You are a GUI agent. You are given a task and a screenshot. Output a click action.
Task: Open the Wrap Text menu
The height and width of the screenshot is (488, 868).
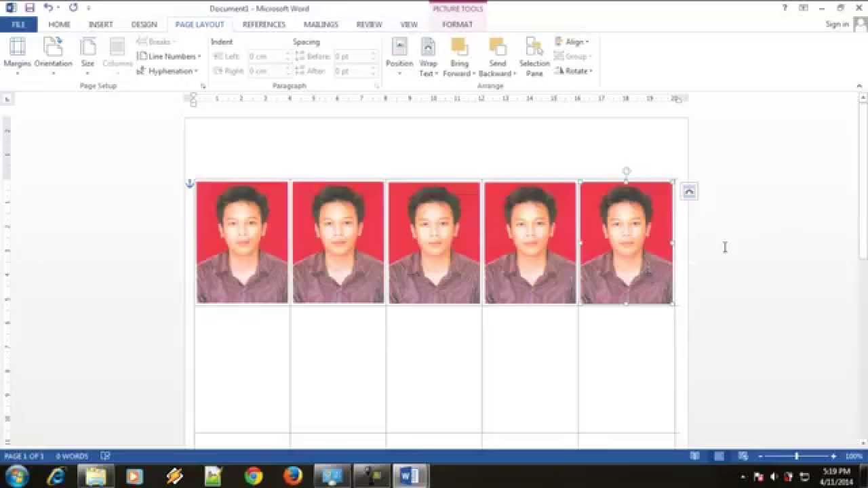pyautogui.click(x=428, y=56)
